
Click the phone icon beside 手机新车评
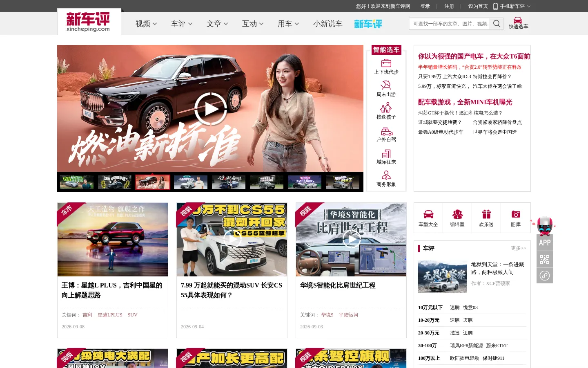pos(495,6)
